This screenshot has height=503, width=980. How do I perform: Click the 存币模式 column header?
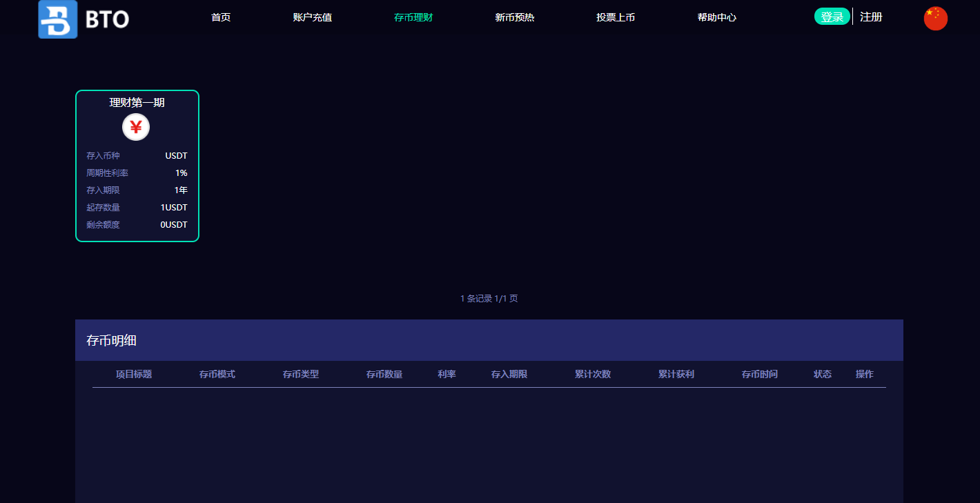tap(217, 374)
